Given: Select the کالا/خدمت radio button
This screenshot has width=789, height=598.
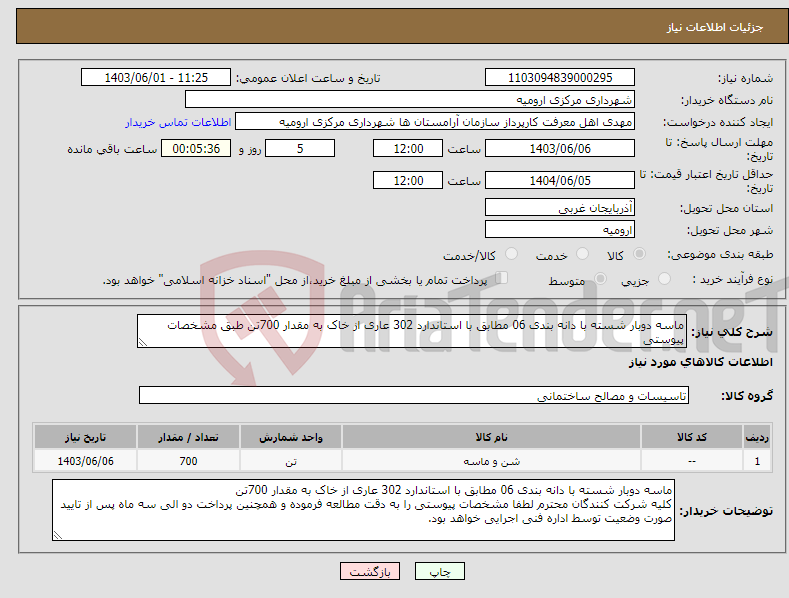Looking at the screenshot, I should (511, 254).
